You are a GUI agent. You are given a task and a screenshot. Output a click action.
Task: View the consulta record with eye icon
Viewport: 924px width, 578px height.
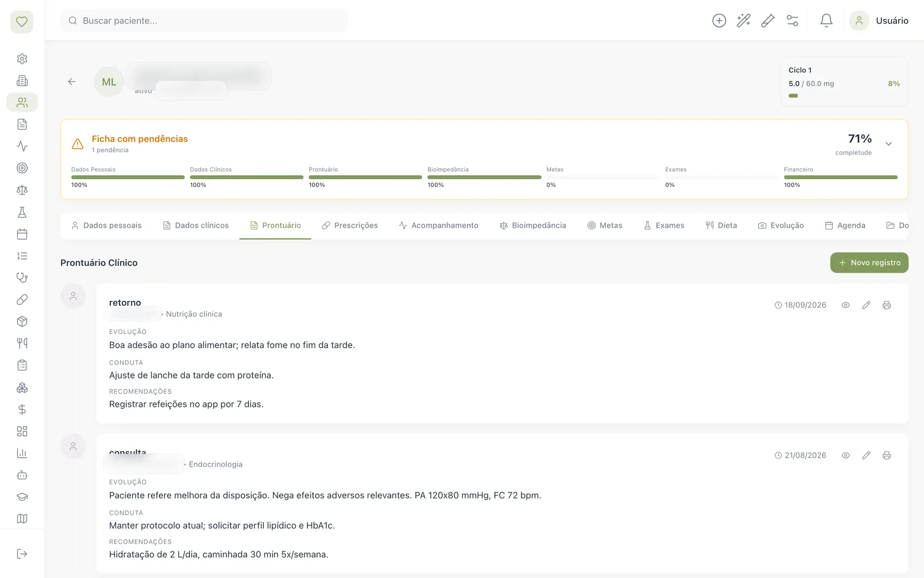point(845,455)
